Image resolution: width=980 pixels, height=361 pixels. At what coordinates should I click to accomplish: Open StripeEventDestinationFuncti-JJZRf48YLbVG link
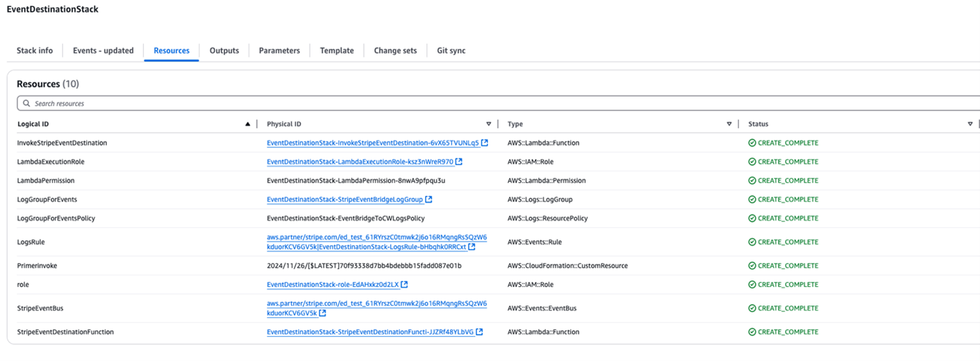click(x=370, y=332)
